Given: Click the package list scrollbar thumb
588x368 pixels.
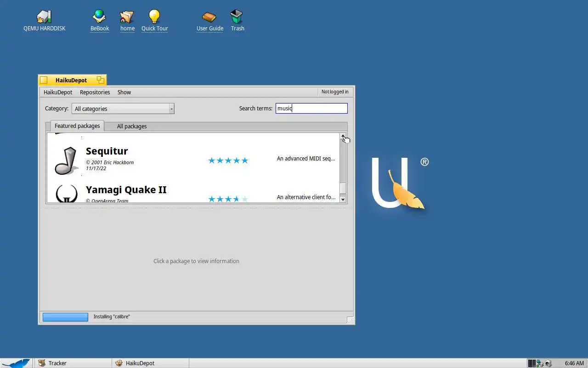Looking at the screenshot, I should [343, 189].
